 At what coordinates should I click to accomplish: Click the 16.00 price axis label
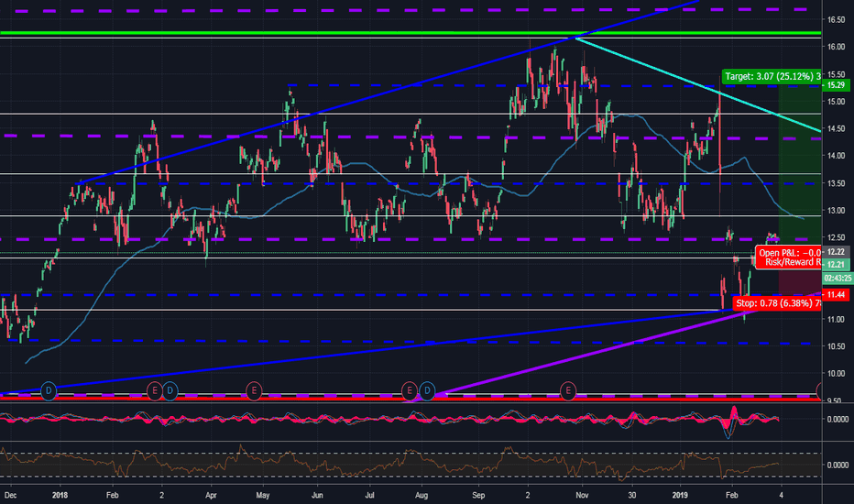[x=836, y=47]
